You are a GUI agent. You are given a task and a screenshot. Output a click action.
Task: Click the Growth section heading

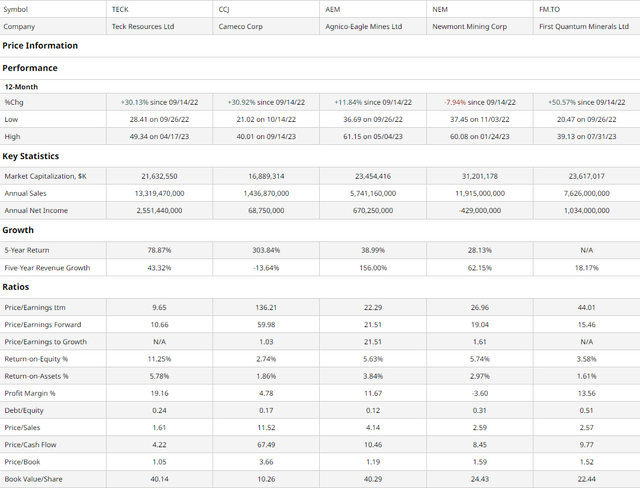coord(18,230)
